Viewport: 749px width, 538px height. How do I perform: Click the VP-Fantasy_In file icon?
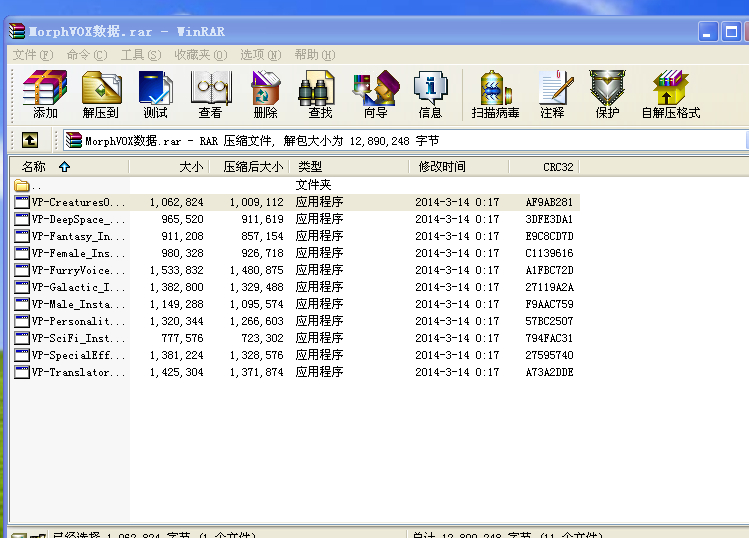tap(21, 236)
